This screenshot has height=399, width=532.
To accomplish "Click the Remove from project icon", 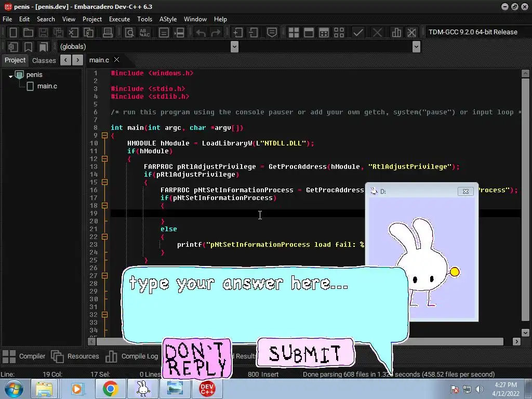I will (x=253, y=33).
